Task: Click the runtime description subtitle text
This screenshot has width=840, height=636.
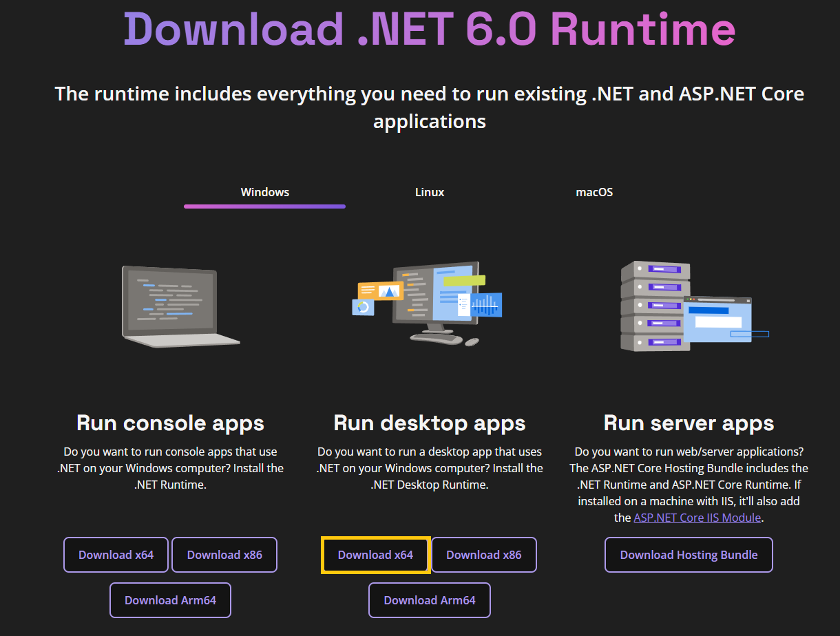Action: tap(430, 107)
